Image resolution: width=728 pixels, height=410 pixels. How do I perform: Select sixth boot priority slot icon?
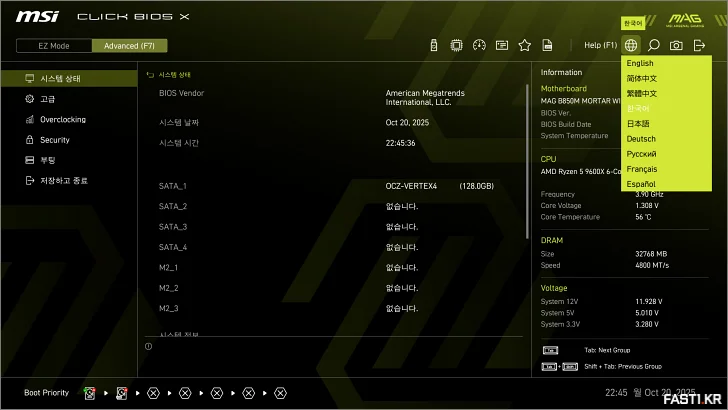[249, 393]
